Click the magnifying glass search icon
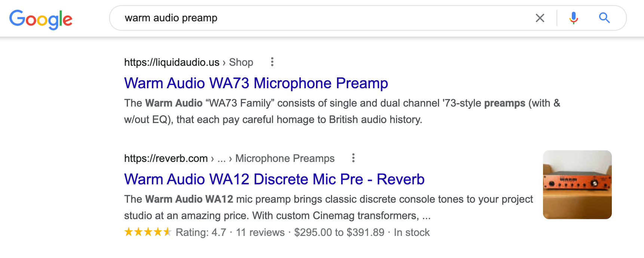Screen dimensions: 644x258 [604, 18]
